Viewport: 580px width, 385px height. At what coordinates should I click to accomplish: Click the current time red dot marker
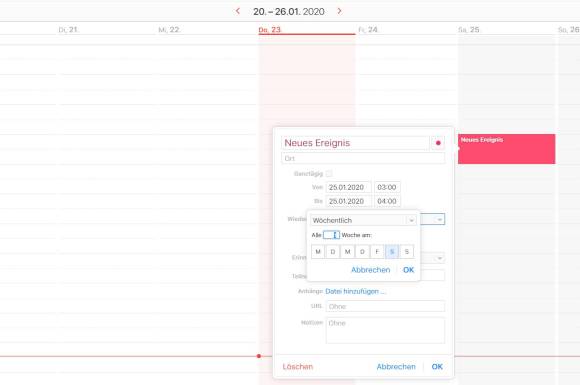pos(259,356)
